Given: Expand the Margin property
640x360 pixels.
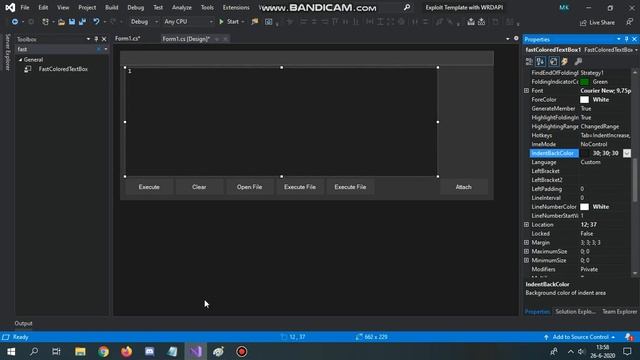Looking at the screenshot, I should tap(527, 242).
